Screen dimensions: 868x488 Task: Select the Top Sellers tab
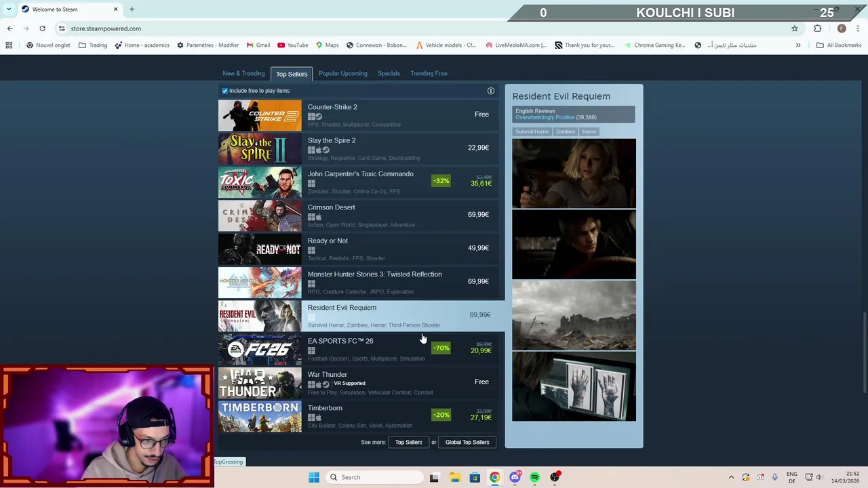(x=292, y=74)
